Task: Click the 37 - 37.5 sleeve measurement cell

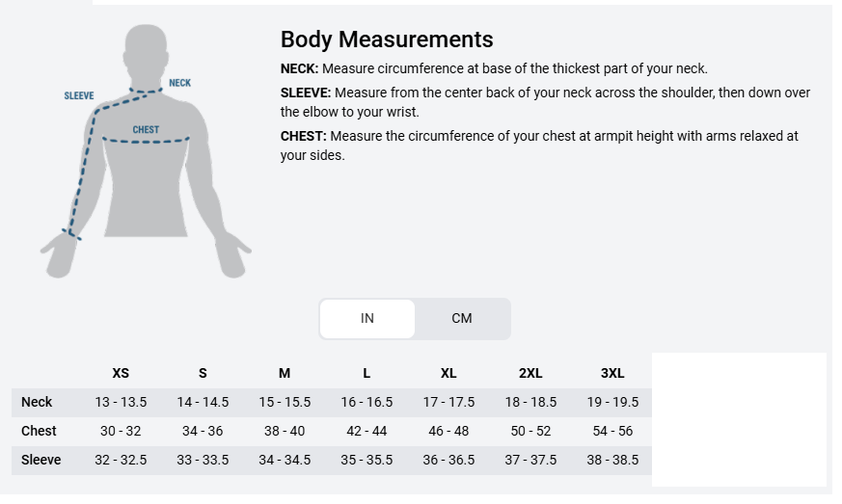Action: click(x=530, y=460)
